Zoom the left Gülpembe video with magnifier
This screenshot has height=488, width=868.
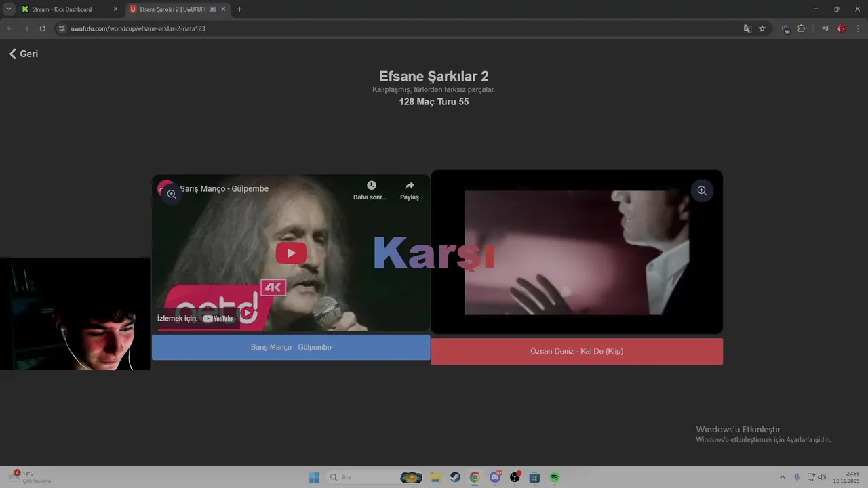[x=171, y=194]
